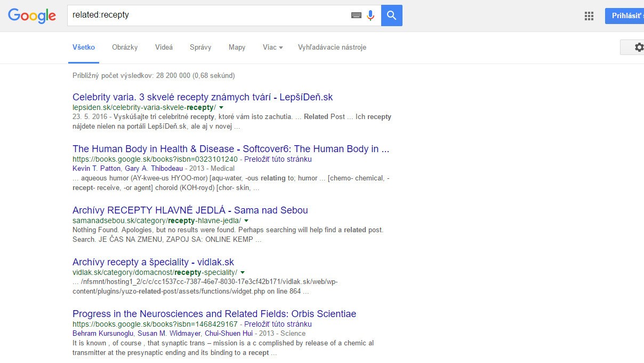Expand arrow next to samanadsebou.sk URL
This screenshot has width=644, height=363.
tap(246, 220)
